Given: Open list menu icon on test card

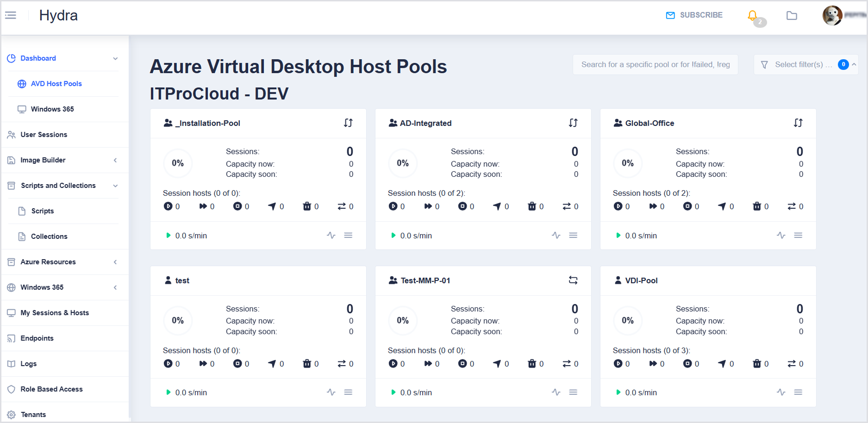Looking at the screenshot, I should (348, 392).
